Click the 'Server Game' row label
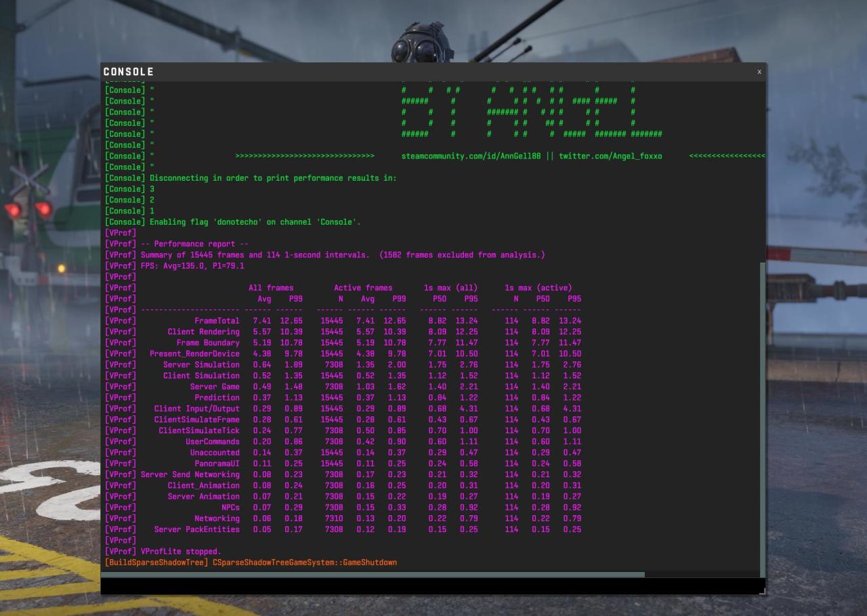 pyautogui.click(x=215, y=387)
